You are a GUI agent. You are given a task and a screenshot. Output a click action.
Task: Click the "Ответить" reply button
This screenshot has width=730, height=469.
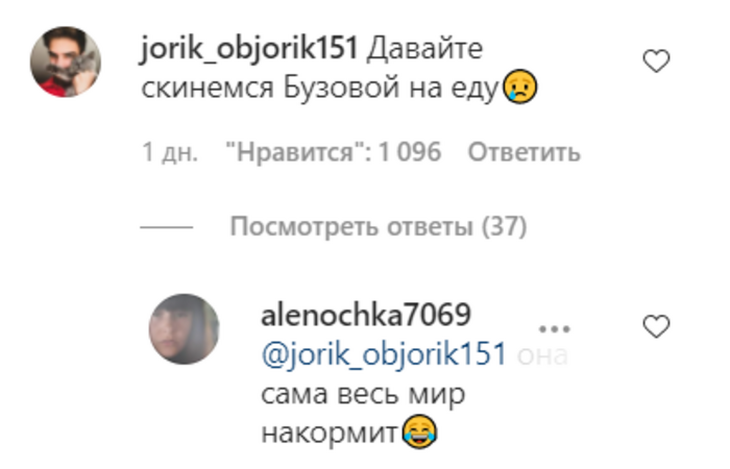click(524, 152)
